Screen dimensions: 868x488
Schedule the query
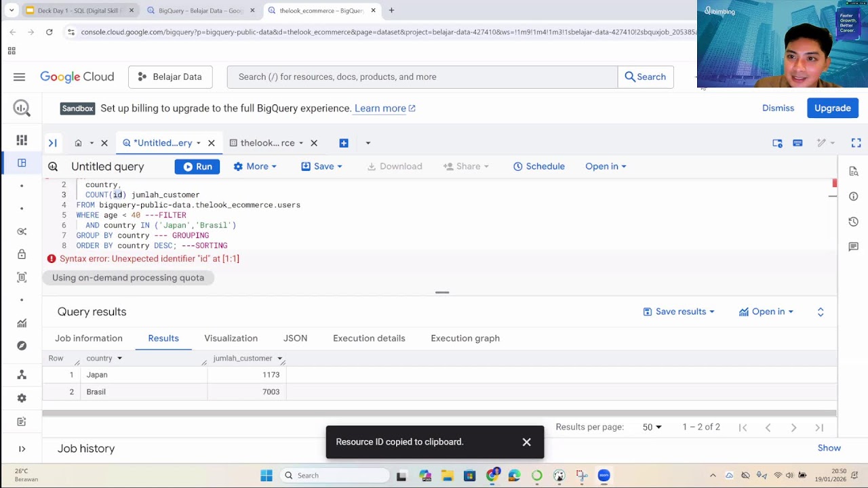click(x=539, y=166)
